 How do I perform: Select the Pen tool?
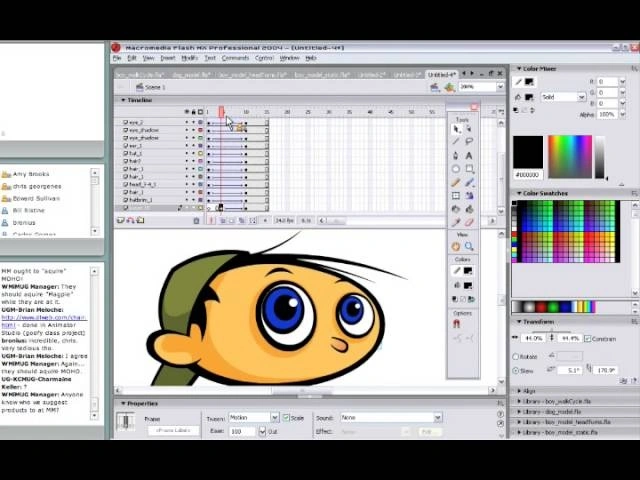pos(456,156)
